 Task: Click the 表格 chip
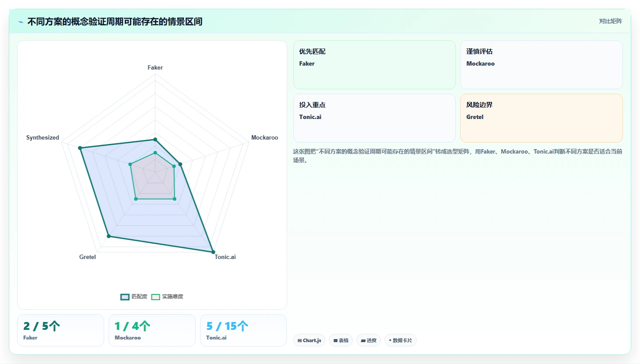pyautogui.click(x=341, y=340)
